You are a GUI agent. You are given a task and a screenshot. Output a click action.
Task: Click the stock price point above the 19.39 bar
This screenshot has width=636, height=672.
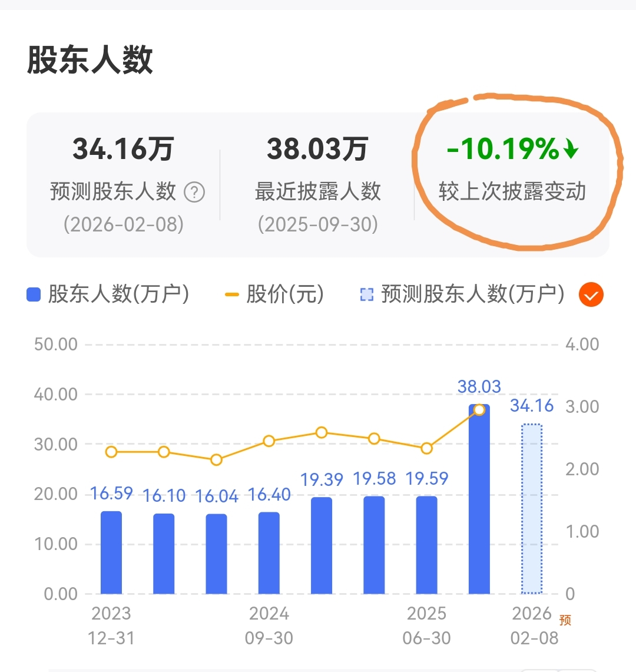pos(322,433)
